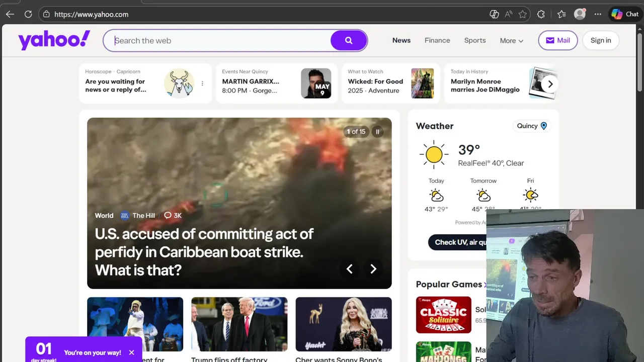Show the next headline slide
Viewport: 644px width, 362px height.
click(373, 269)
